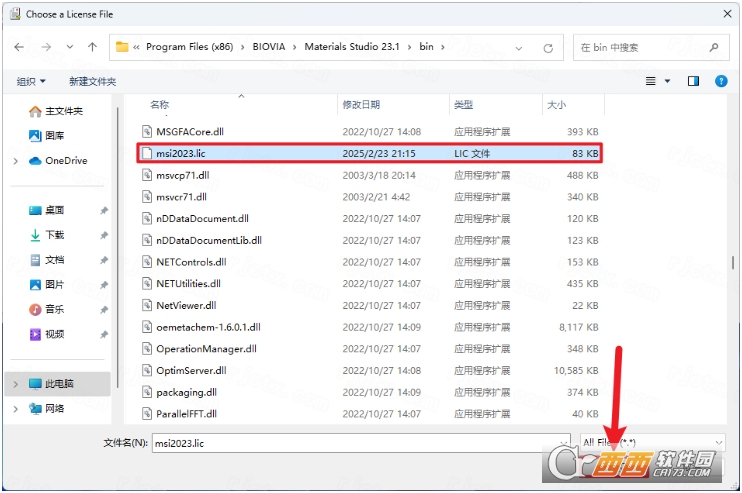
Task: Open the view options dropdown arrow
Action: (x=667, y=81)
